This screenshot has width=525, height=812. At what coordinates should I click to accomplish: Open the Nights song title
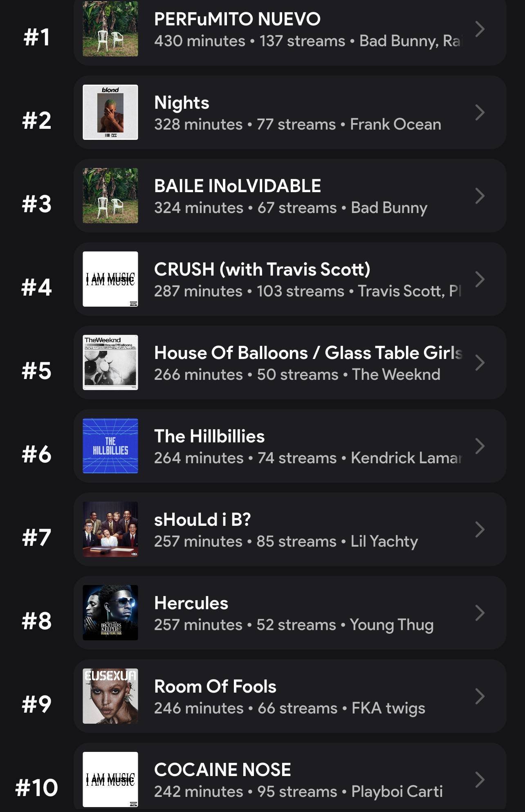pos(182,103)
